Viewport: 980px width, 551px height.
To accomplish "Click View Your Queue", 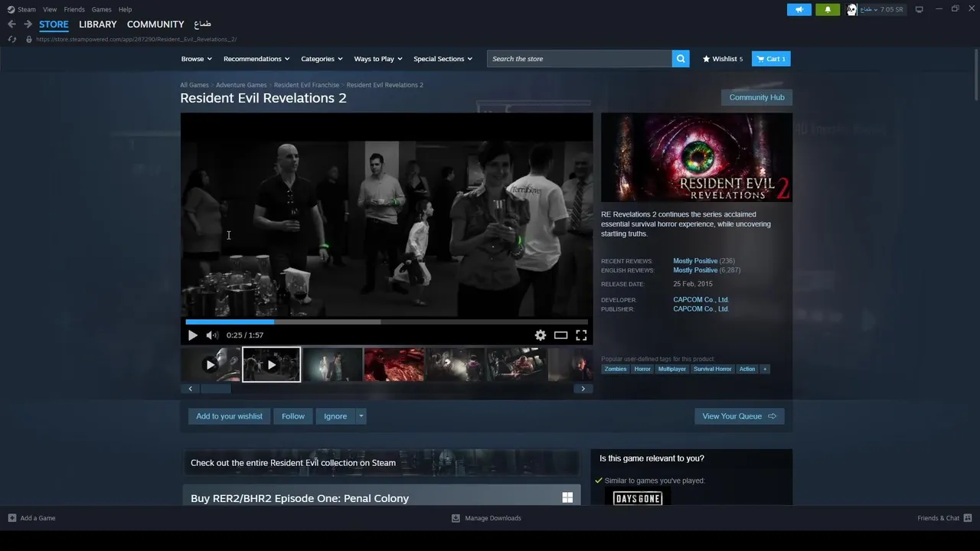I will tap(739, 416).
